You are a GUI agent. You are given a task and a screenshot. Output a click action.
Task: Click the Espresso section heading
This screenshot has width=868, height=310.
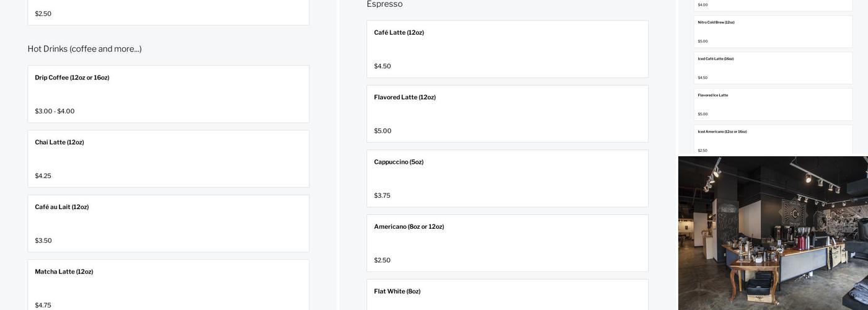[384, 4]
